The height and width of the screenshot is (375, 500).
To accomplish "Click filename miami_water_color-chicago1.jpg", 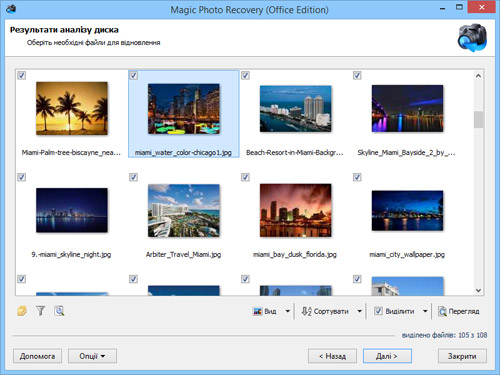I will tap(183, 153).
